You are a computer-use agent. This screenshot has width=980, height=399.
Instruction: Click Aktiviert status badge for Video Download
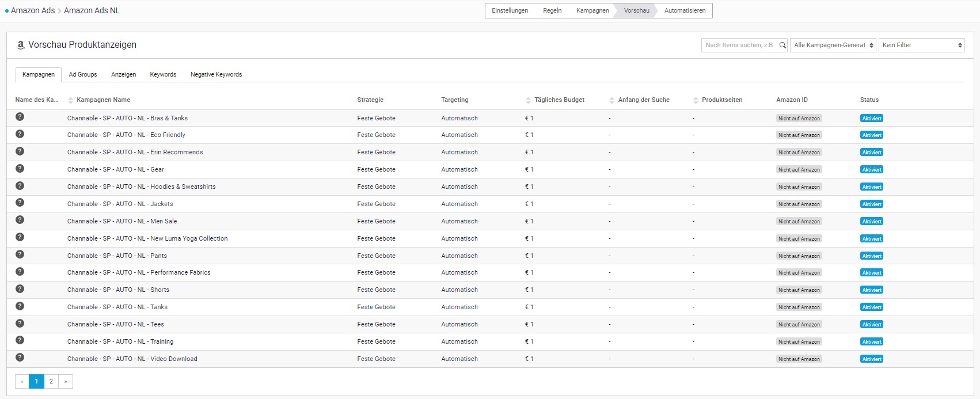(872, 359)
